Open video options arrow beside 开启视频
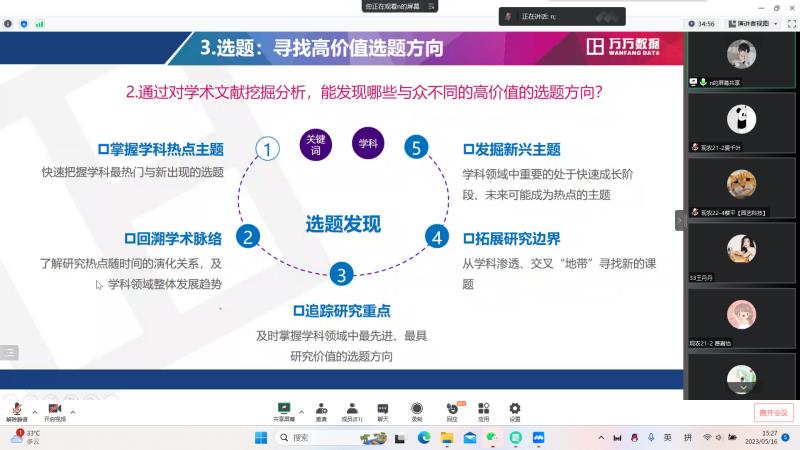 pos(74,411)
